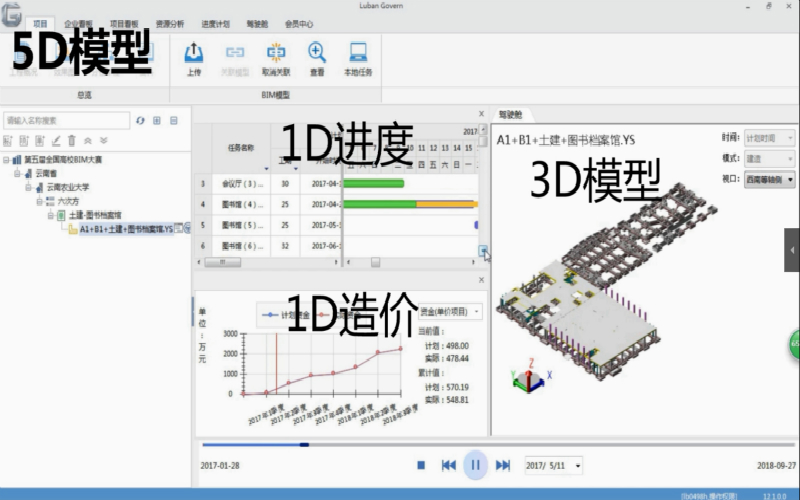Click the Luban logo application button
Viewport: 800px width, 500px height.
[x=11, y=14]
